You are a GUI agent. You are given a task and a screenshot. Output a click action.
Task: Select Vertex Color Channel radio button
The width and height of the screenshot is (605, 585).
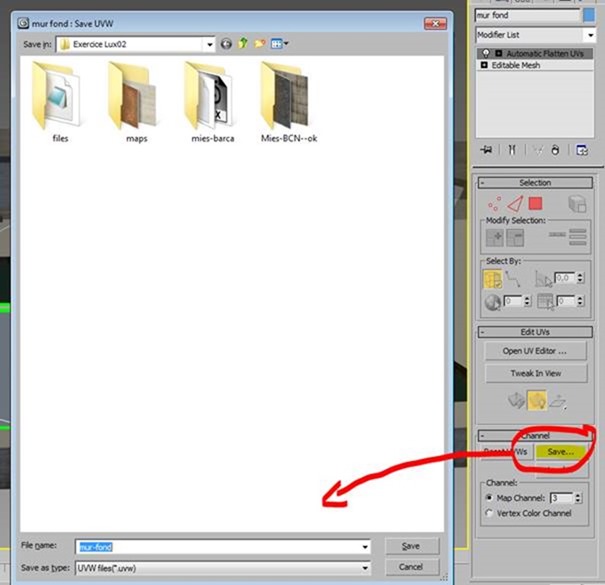(x=489, y=513)
